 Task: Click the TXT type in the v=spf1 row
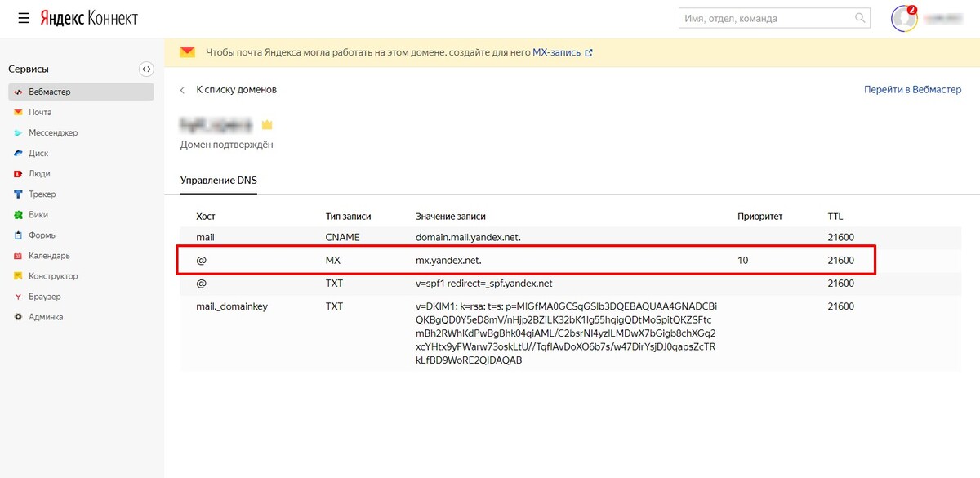tap(333, 284)
